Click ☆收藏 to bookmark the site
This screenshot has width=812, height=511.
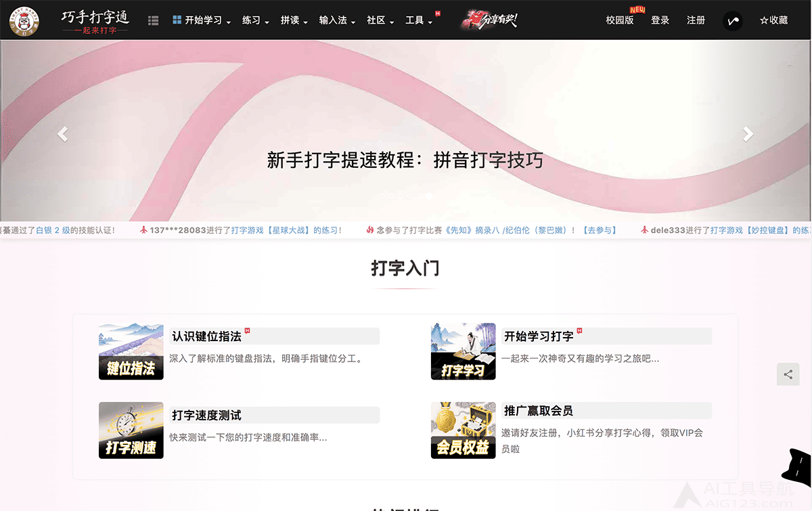point(773,20)
